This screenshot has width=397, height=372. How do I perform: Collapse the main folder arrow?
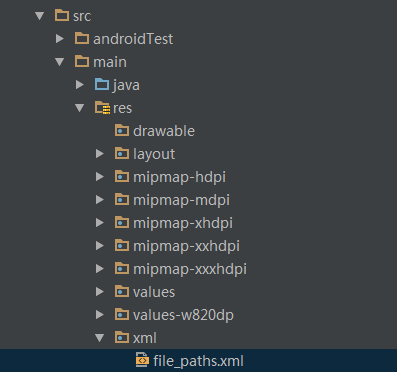(60, 62)
